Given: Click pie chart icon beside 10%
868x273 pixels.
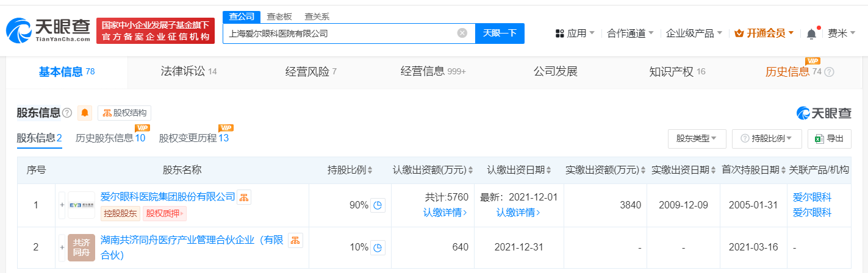Looking at the screenshot, I should point(378,247).
